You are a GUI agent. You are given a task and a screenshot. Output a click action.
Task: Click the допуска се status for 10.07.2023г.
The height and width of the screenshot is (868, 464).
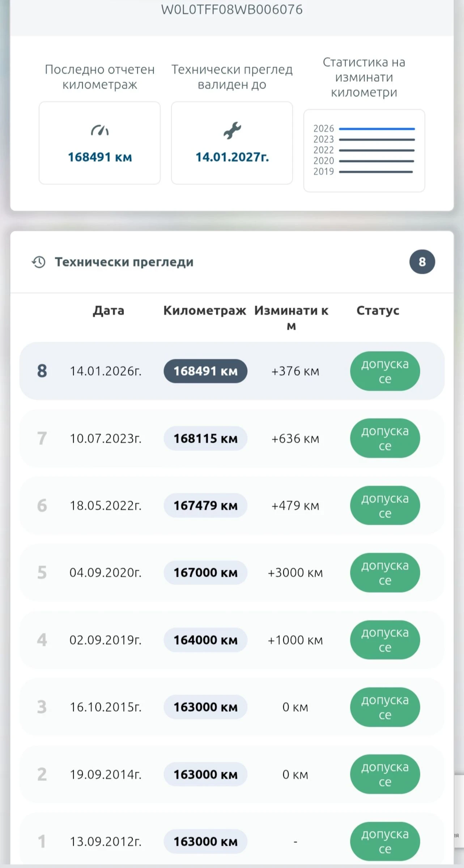(385, 438)
